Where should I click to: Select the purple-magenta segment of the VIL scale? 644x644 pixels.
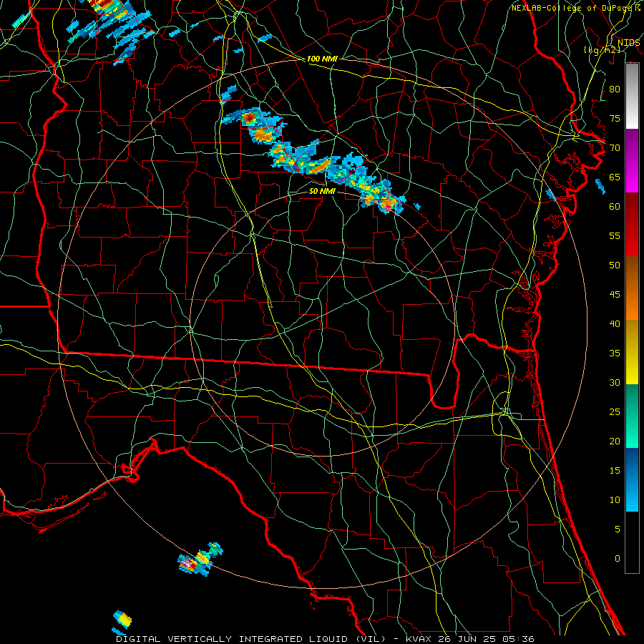click(x=632, y=160)
